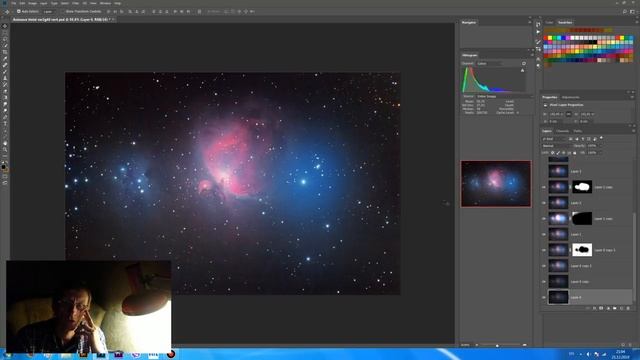The width and height of the screenshot is (640, 360).
Task: Click the Windows Start button
Action: tap(7, 354)
